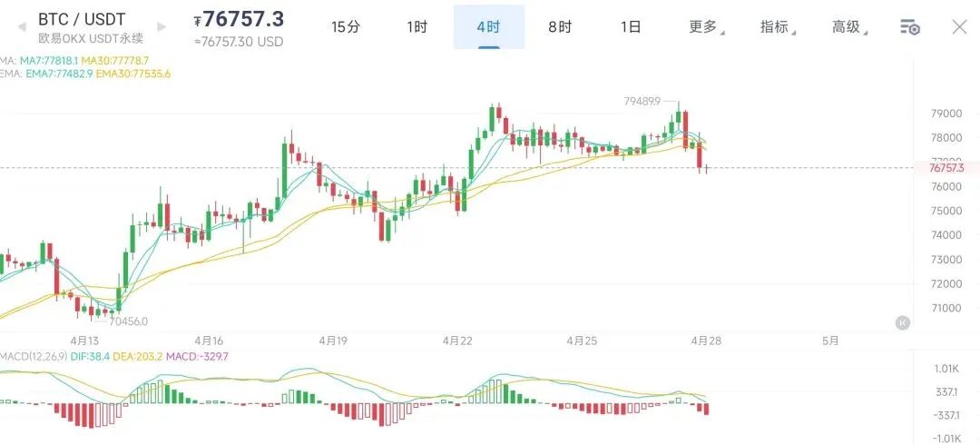Screen dimensions: 980x445
Task: Switch to the 1日 timeframe
Action: pyautogui.click(x=631, y=27)
